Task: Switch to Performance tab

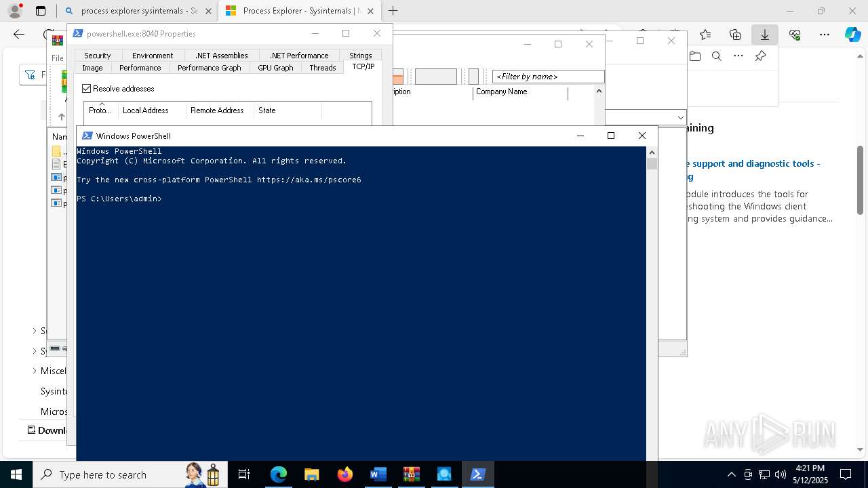Action: click(140, 68)
